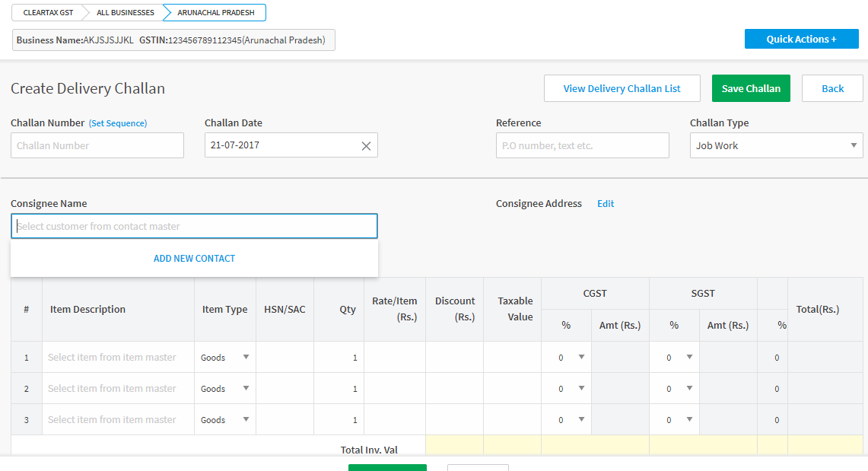Open Set Sequence for challan numbering
868x471 pixels.
coord(118,122)
